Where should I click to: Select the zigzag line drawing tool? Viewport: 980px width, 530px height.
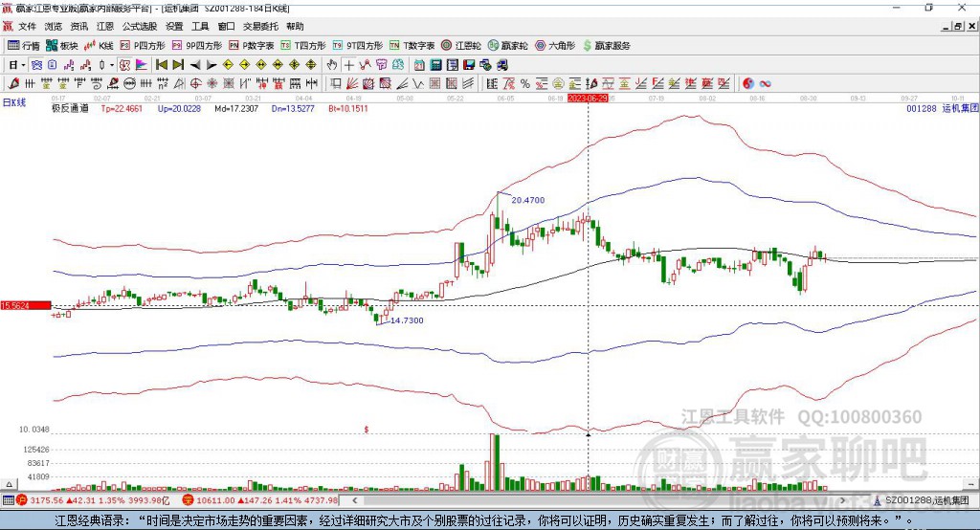tap(418, 84)
